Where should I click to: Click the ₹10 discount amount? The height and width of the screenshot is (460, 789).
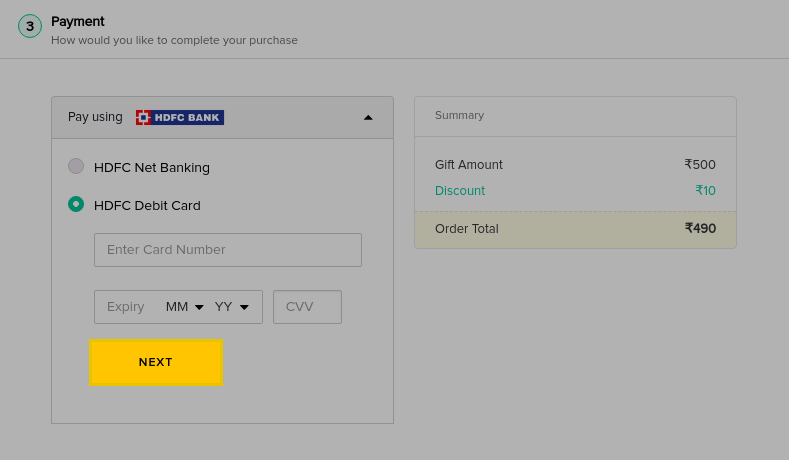(x=705, y=191)
